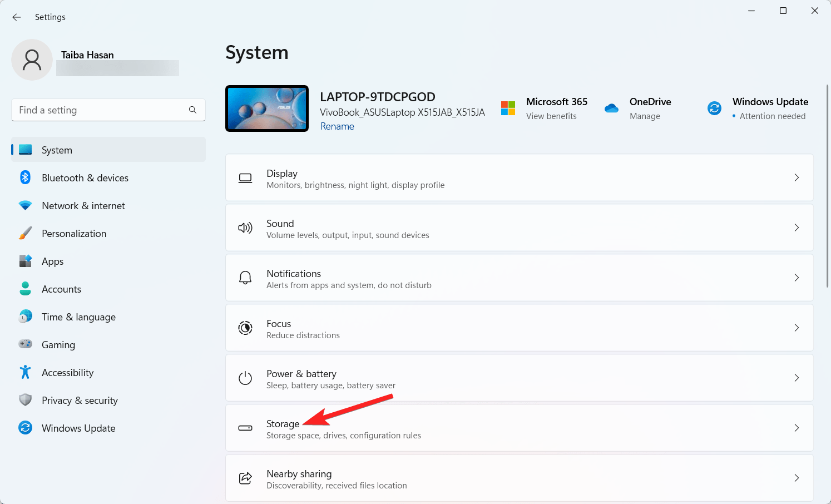Open Sound settings via its chevron
The width and height of the screenshot is (831, 504).
tap(797, 228)
